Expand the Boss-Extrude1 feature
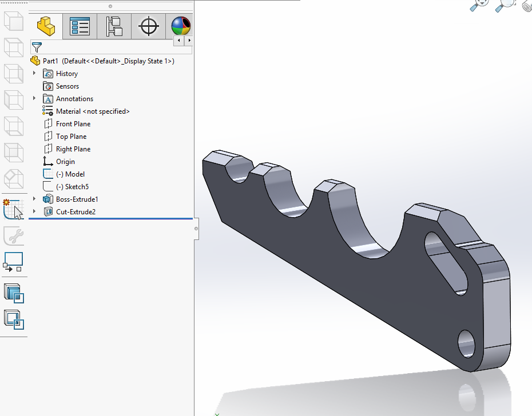Viewport: 532px width, 416px height. pos(34,199)
